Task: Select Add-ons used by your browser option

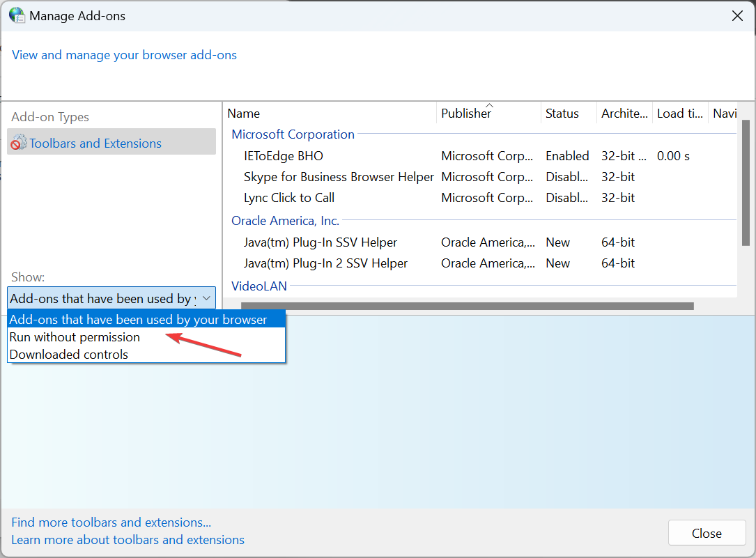Action: [138, 320]
